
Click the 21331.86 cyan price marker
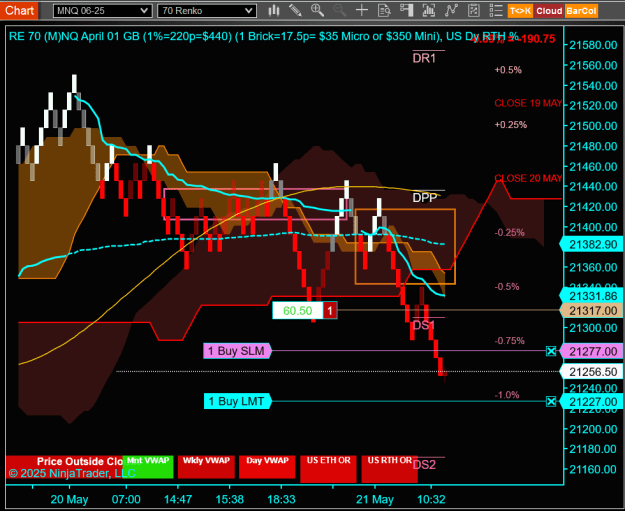(x=592, y=296)
